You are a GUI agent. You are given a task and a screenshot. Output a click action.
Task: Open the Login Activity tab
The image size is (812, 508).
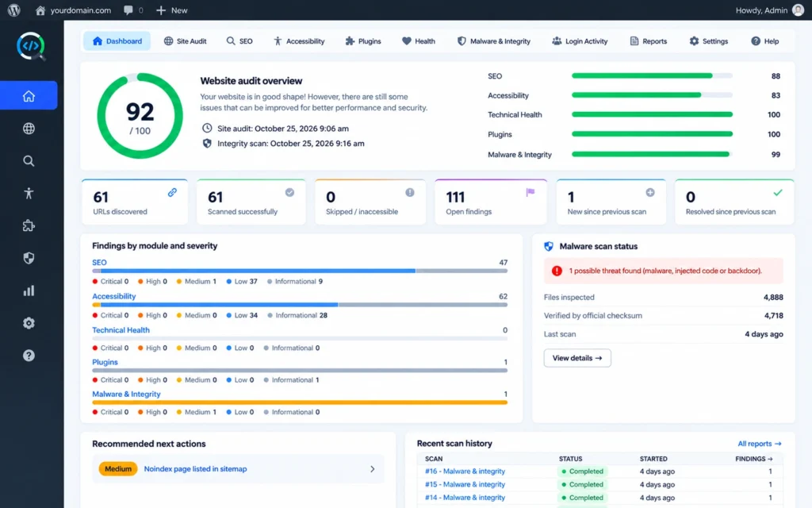coord(580,41)
